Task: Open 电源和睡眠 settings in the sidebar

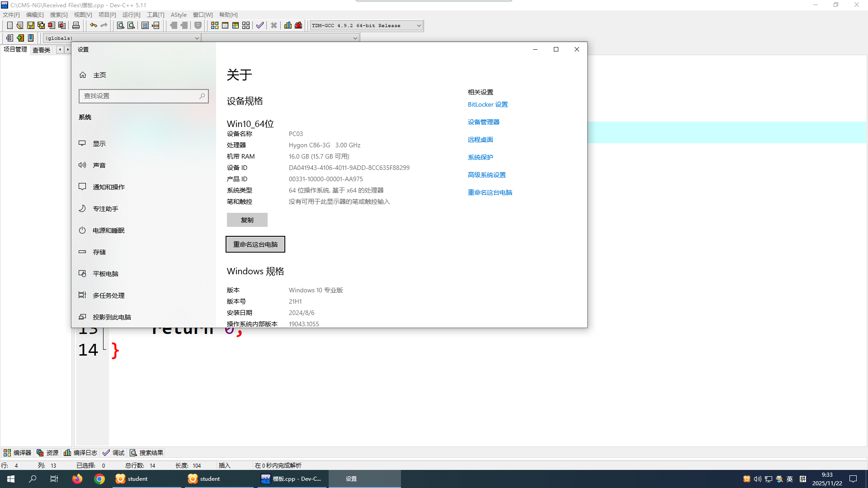Action: (108, 230)
